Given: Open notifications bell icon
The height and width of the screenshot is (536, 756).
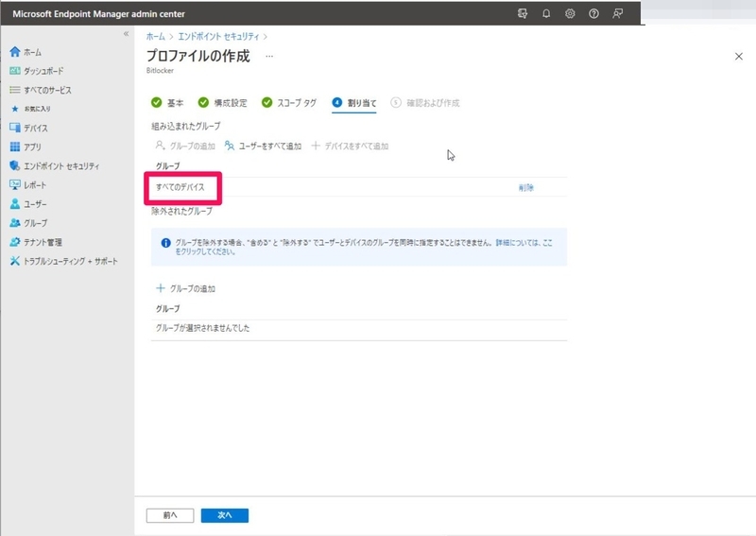Looking at the screenshot, I should 546,13.
